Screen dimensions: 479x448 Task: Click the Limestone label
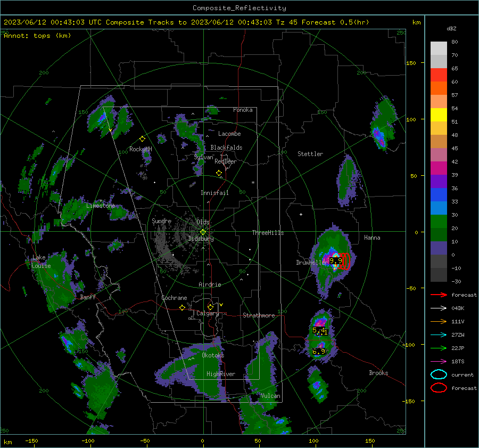click(x=101, y=206)
